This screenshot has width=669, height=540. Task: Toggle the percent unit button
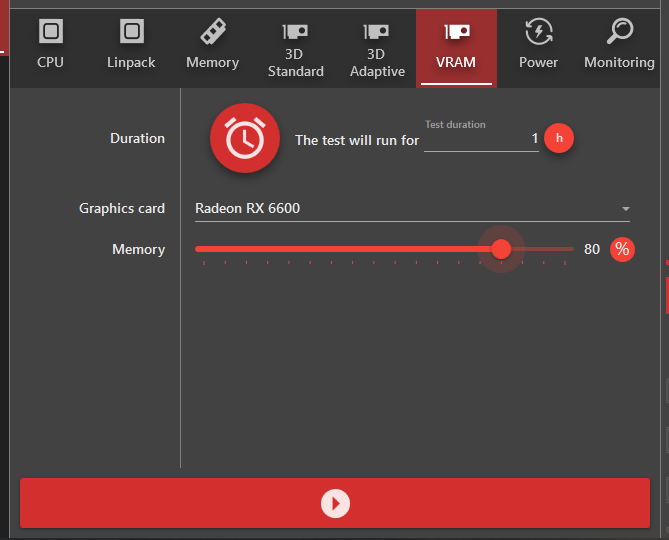click(622, 249)
